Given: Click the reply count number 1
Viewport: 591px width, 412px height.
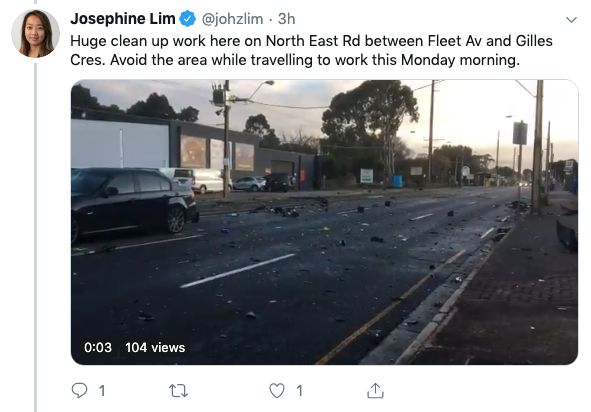Looking at the screenshot, I should coord(102,391).
